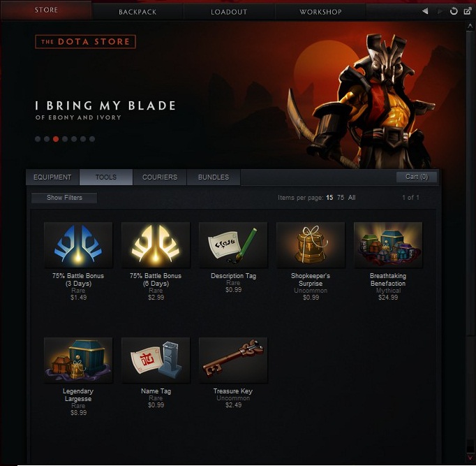
Task: Select the Name Tag item image
Action: pos(156,360)
